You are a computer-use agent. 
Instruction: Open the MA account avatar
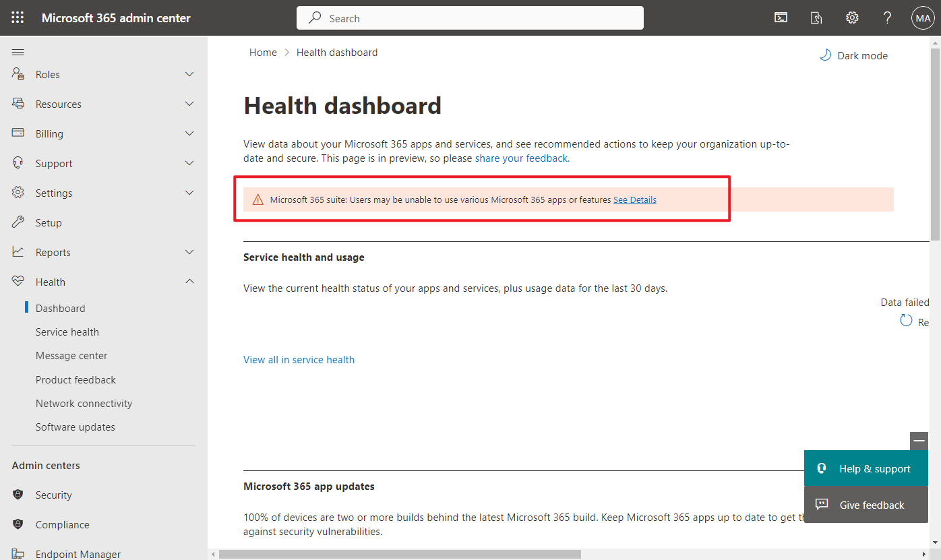click(x=923, y=18)
